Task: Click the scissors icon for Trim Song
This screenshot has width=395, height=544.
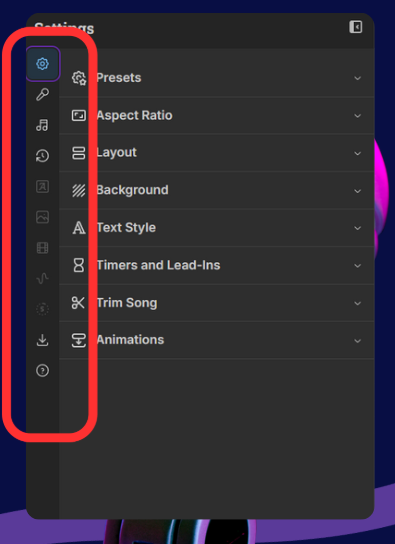Action: click(78, 303)
